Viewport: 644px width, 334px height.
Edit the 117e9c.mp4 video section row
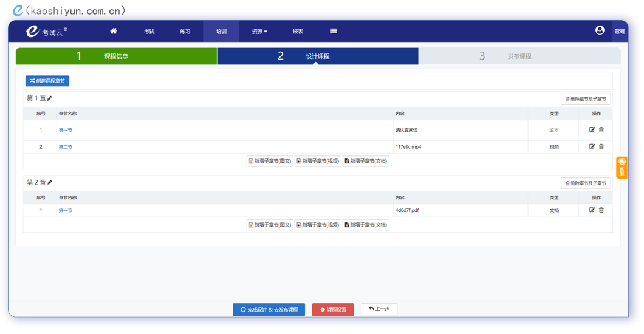592,146
